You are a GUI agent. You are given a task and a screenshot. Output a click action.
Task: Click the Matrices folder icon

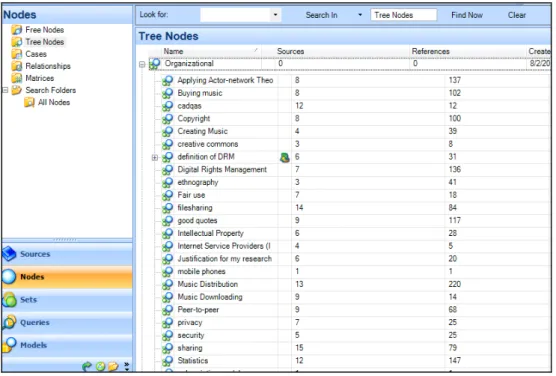[17, 78]
